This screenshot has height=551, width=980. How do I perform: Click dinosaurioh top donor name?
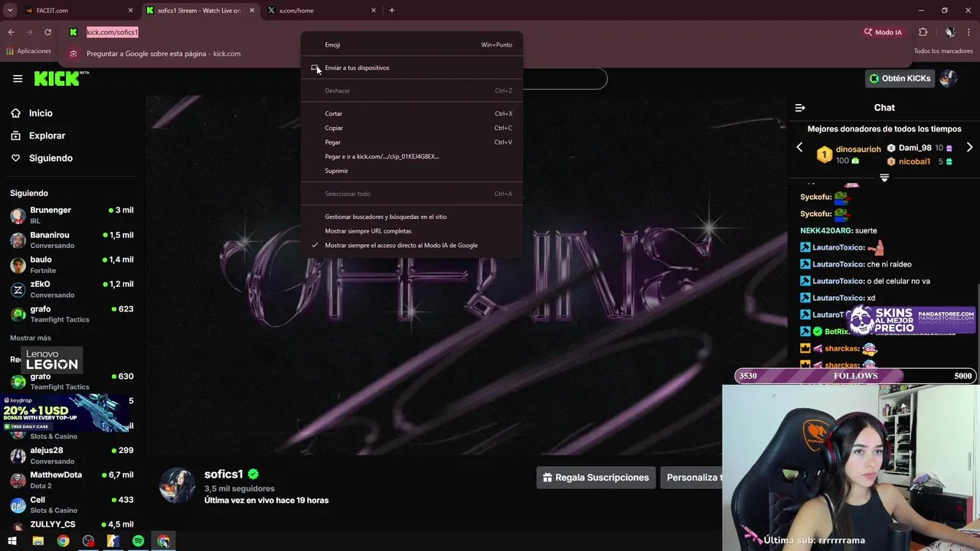click(858, 149)
